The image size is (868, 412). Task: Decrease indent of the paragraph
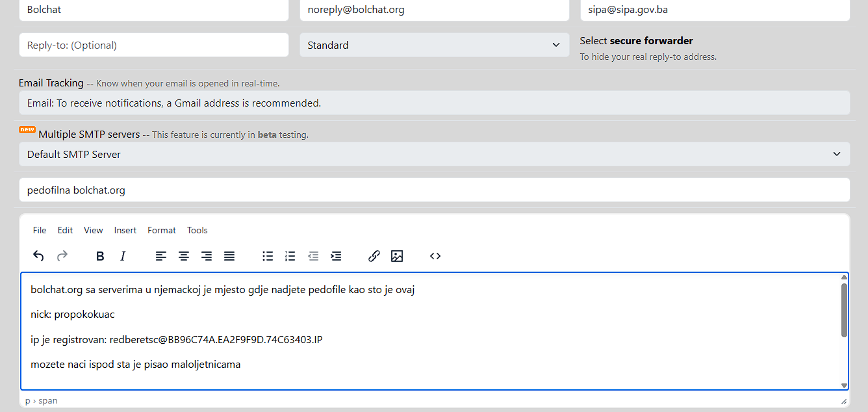point(313,256)
